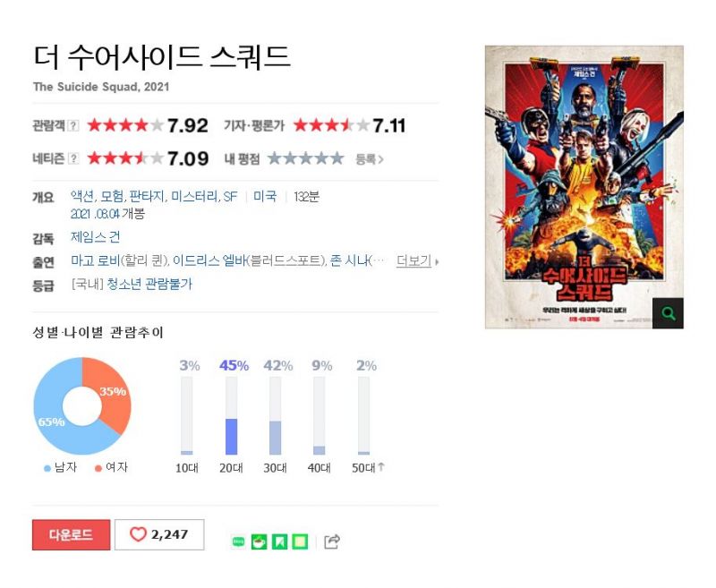Click the red 다운로드 button
This screenshot has width=716, height=588.
[x=72, y=534]
